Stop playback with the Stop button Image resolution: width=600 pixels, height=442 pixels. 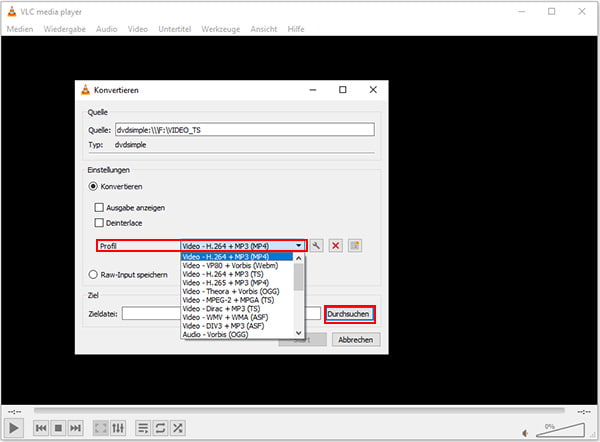coord(58,428)
